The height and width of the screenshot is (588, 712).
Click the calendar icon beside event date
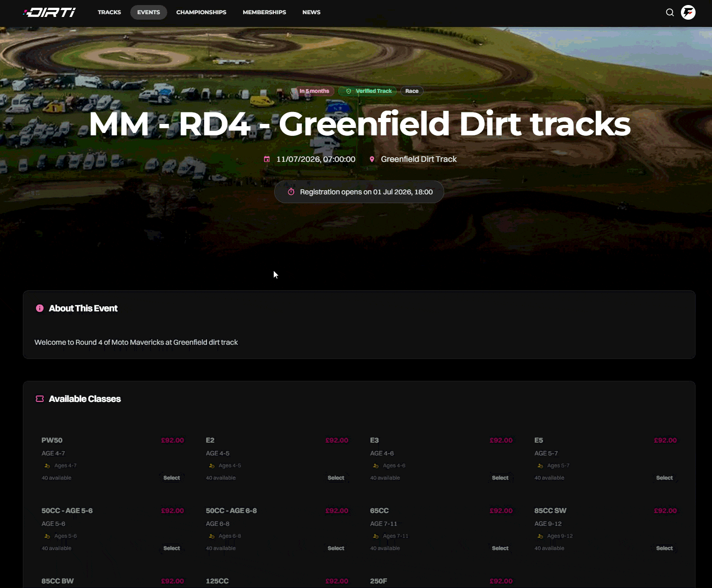pyautogui.click(x=267, y=159)
